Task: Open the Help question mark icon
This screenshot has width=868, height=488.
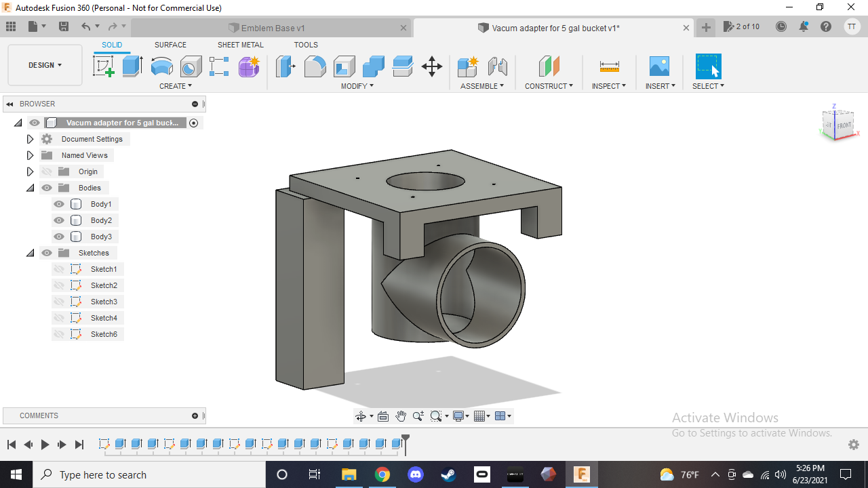Action: pos(826,27)
